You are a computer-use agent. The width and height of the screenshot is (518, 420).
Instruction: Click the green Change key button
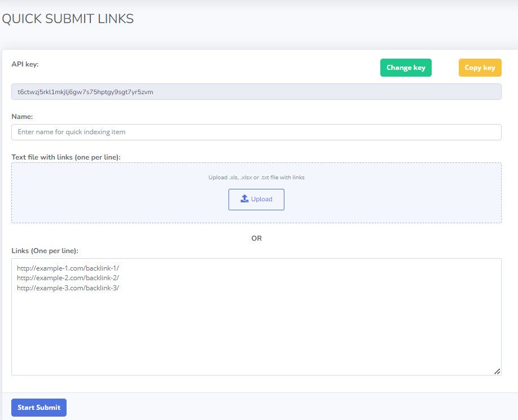[406, 68]
